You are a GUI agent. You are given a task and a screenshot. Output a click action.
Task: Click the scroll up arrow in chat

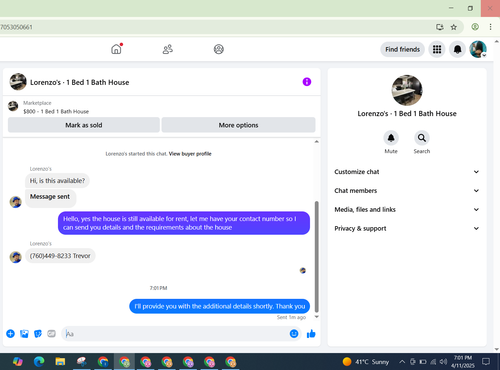click(316, 142)
